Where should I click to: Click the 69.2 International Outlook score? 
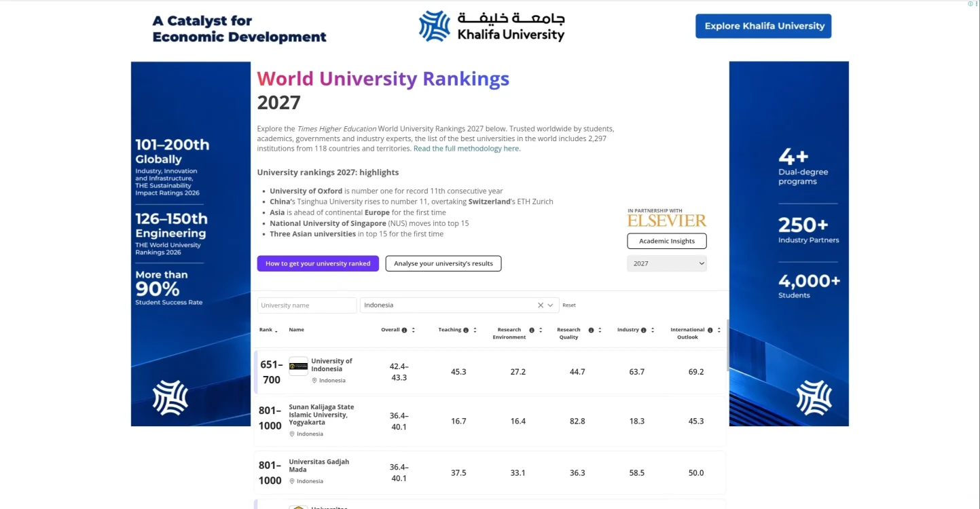(x=696, y=372)
